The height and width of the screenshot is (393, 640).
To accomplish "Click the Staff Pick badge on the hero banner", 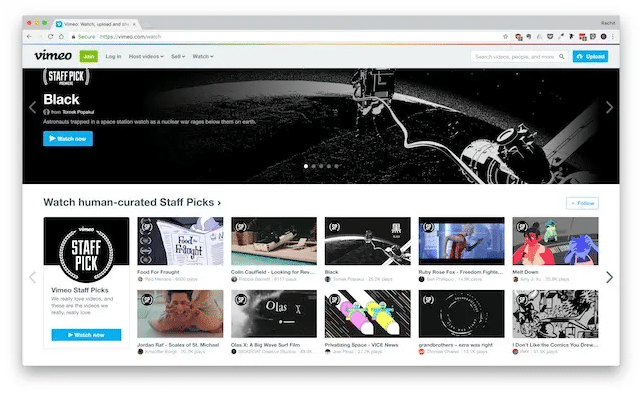I will point(66,77).
